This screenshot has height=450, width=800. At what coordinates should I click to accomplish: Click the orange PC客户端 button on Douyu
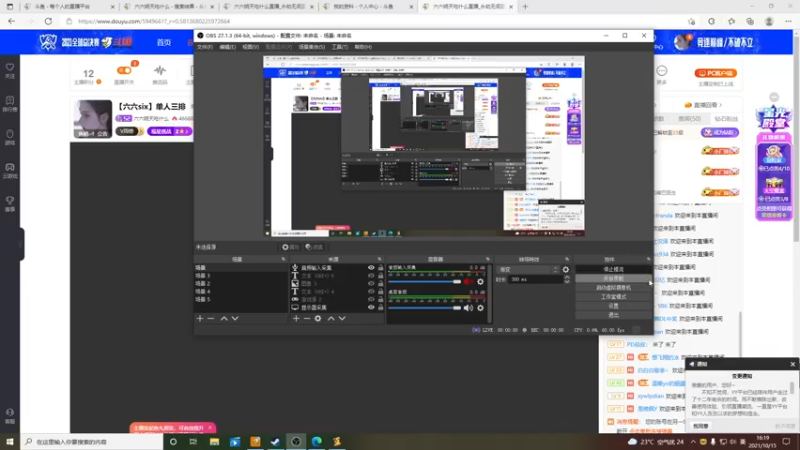click(x=716, y=73)
